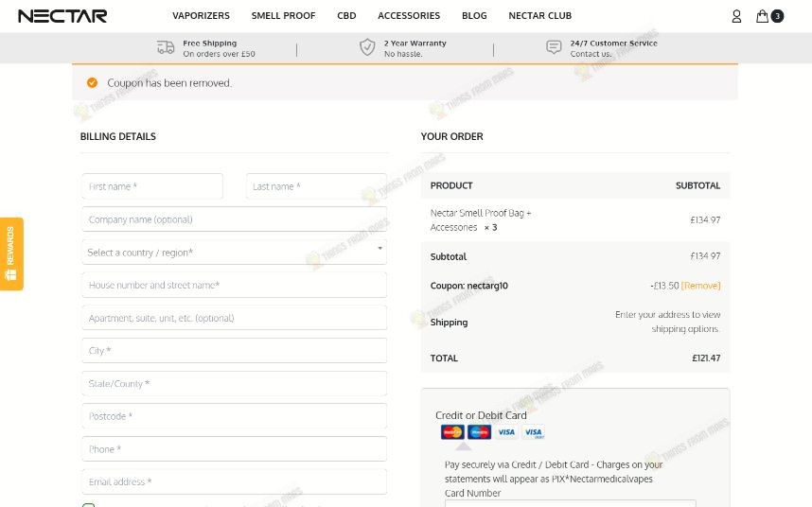Click the cart count badge showing 3
The height and width of the screenshot is (507, 812).
pos(777,16)
